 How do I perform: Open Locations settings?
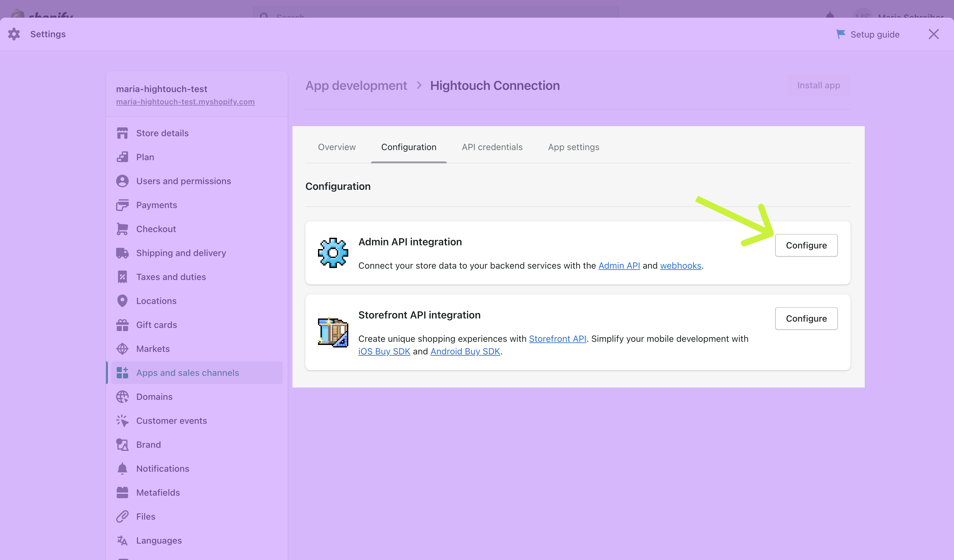pos(197,301)
